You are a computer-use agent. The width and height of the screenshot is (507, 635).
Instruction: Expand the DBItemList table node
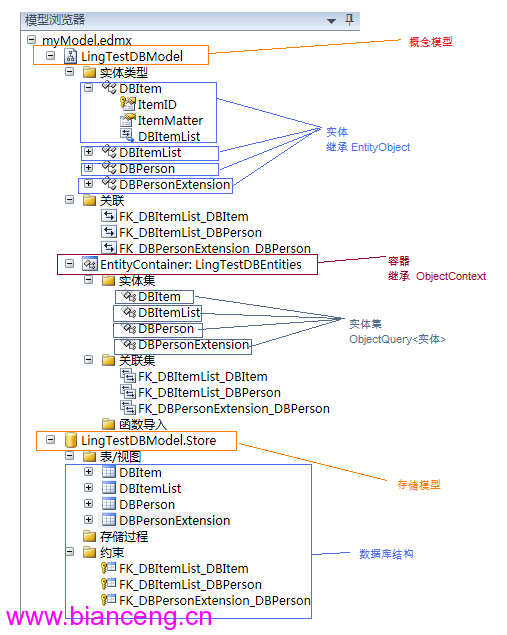88,488
